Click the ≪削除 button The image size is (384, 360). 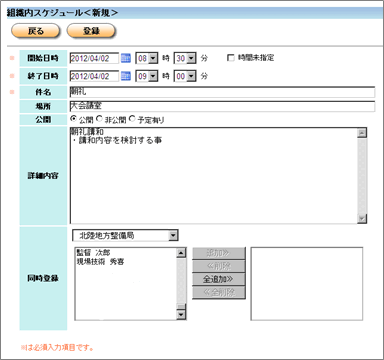pyautogui.click(x=219, y=266)
